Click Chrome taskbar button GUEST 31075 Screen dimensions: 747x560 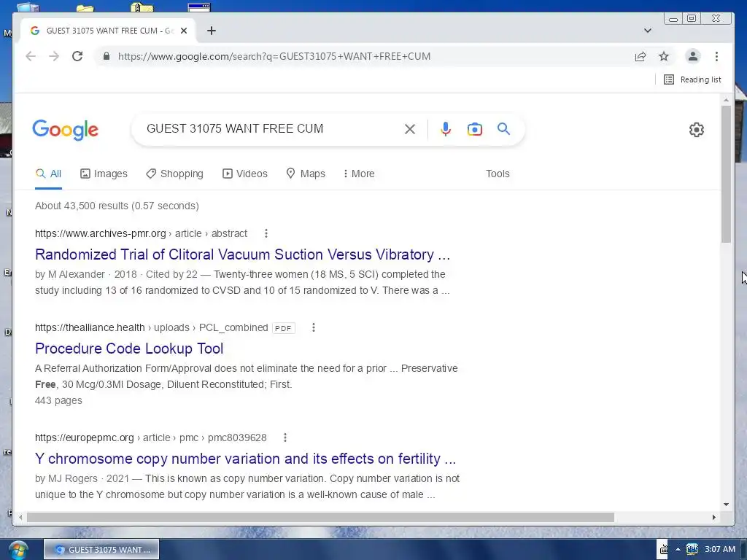pyautogui.click(x=101, y=550)
